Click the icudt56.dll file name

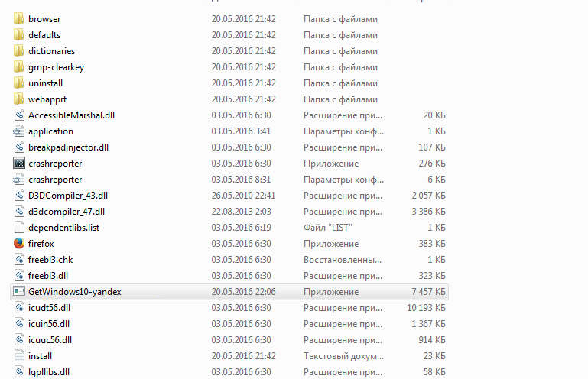coord(49,308)
